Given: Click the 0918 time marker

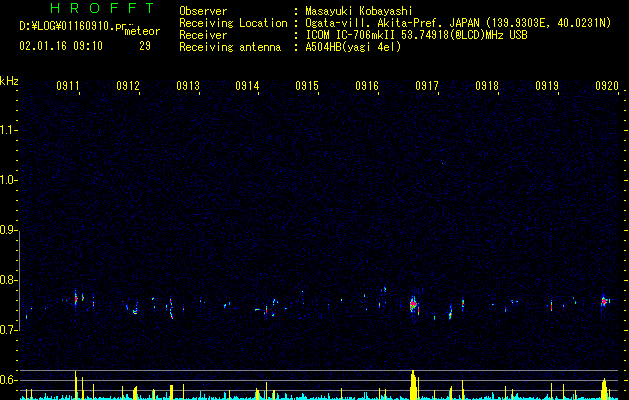Looking at the screenshot, I should (x=487, y=85).
